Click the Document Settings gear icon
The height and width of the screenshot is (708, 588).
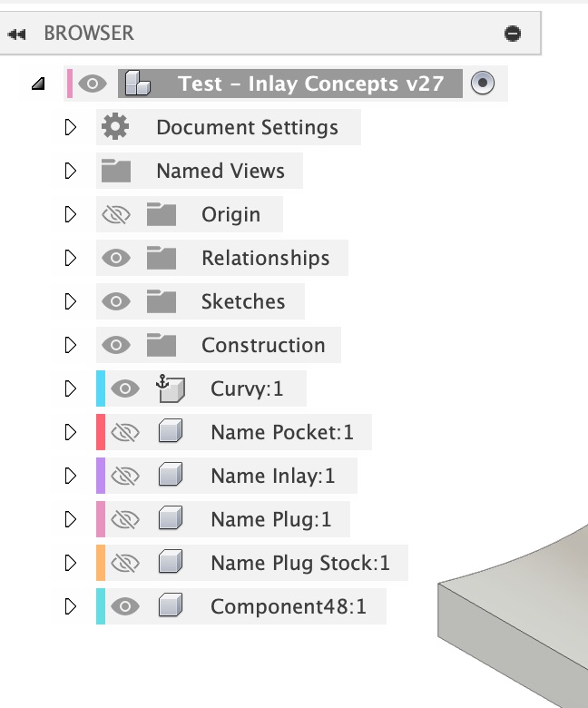[115, 127]
